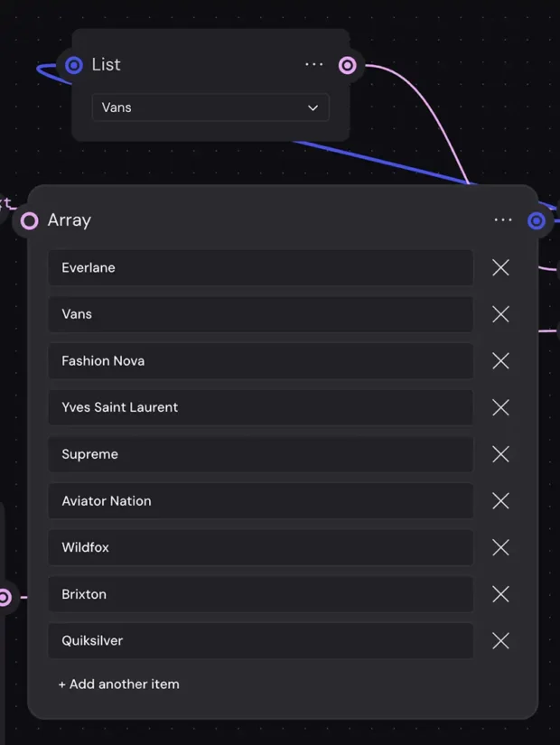Click the Array node's pink input port
The width and height of the screenshot is (560, 745).
pos(30,220)
